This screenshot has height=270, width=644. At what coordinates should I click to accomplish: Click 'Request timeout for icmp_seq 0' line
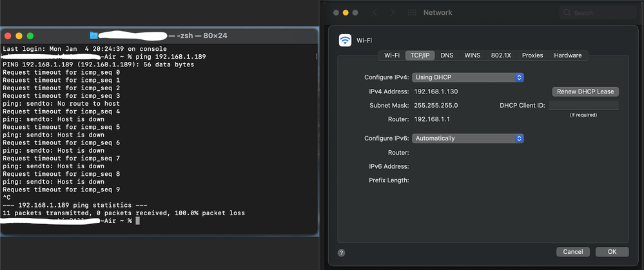pyautogui.click(x=61, y=73)
